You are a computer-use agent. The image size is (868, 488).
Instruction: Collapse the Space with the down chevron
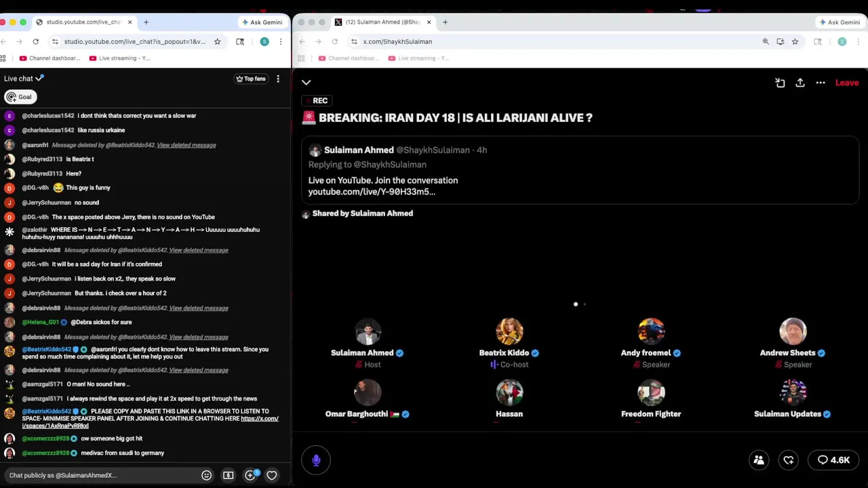click(307, 83)
